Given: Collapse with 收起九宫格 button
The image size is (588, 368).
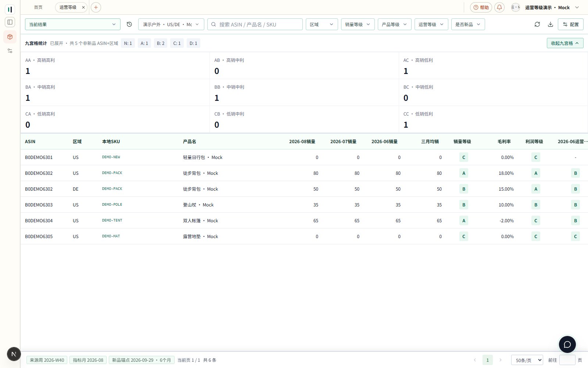Looking at the screenshot, I should pos(565,43).
